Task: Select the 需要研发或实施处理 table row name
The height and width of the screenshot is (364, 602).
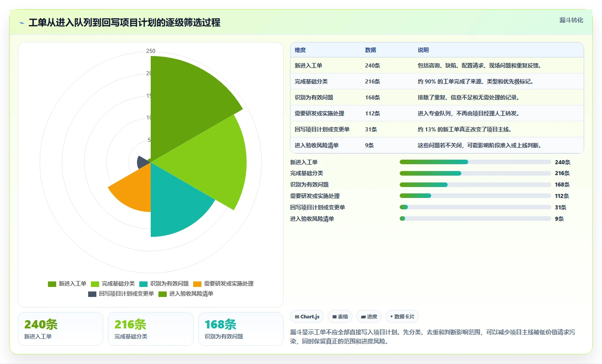Action: click(319, 114)
